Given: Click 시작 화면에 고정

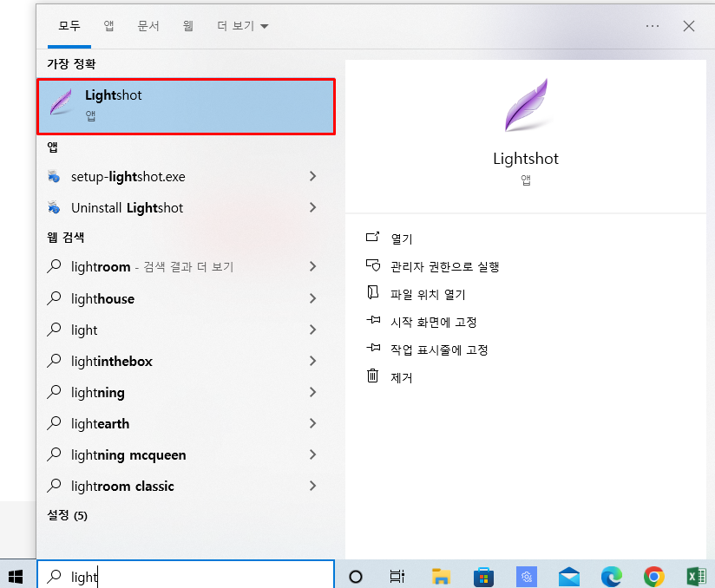Looking at the screenshot, I should click(x=434, y=323).
